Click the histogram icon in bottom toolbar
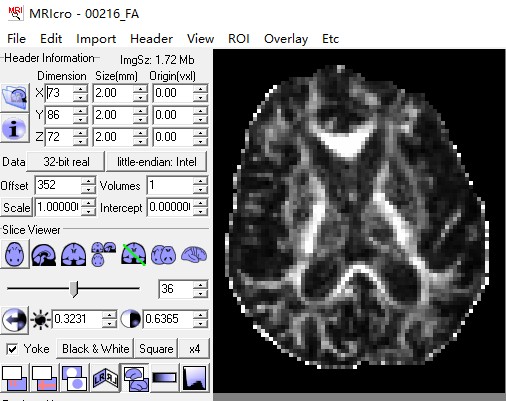Viewport: 506px width, 401px height. point(194,378)
